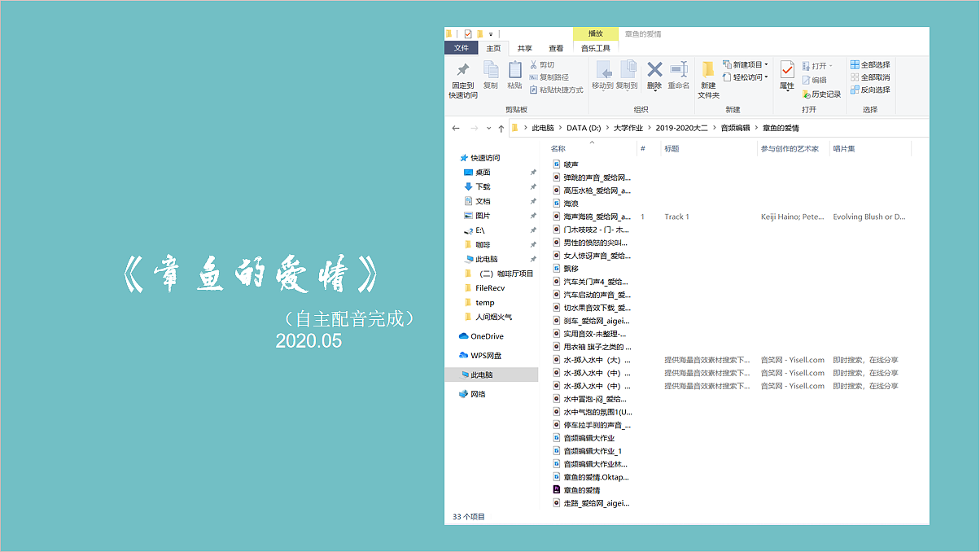Expand the 轻松访问 dropdown
980x552 pixels.
[x=748, y=77]
